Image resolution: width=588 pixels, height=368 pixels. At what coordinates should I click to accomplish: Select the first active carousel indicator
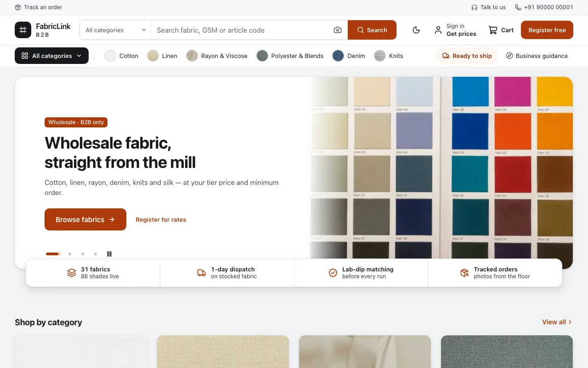53,254
